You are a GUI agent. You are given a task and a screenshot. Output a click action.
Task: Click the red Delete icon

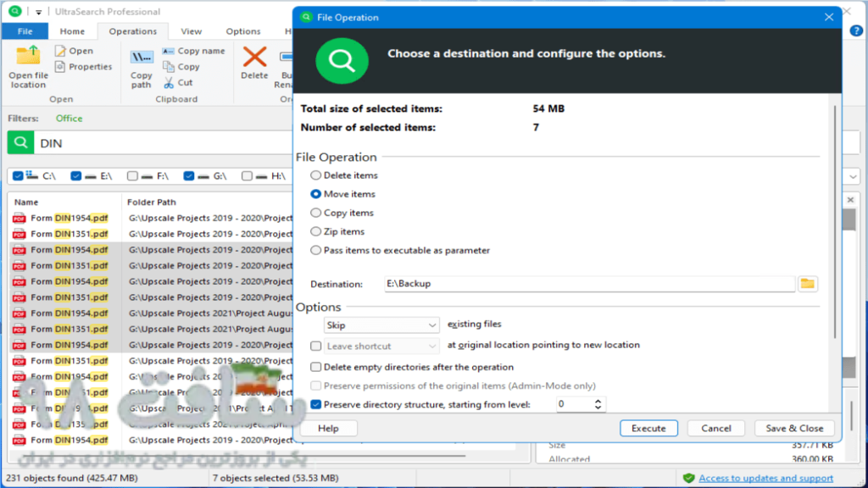point(254,57)
